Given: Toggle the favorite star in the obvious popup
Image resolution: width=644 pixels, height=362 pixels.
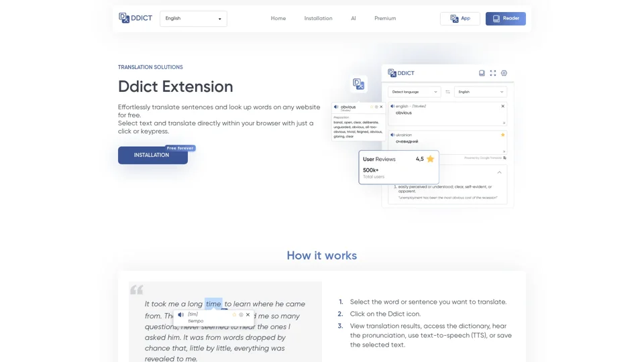Looking at the screenshot, I should [x=372, y=107].
